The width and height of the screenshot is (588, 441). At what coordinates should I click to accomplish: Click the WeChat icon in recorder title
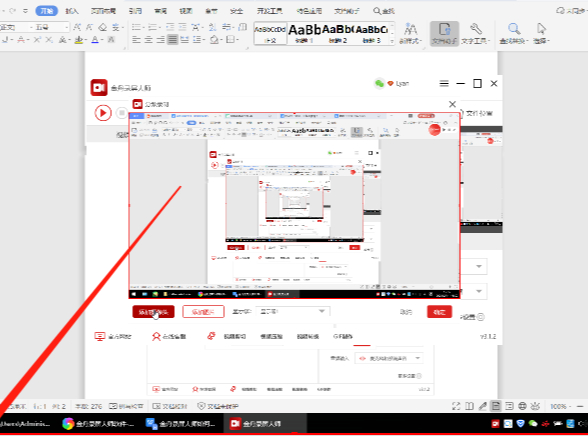click(x=379, y=83)
